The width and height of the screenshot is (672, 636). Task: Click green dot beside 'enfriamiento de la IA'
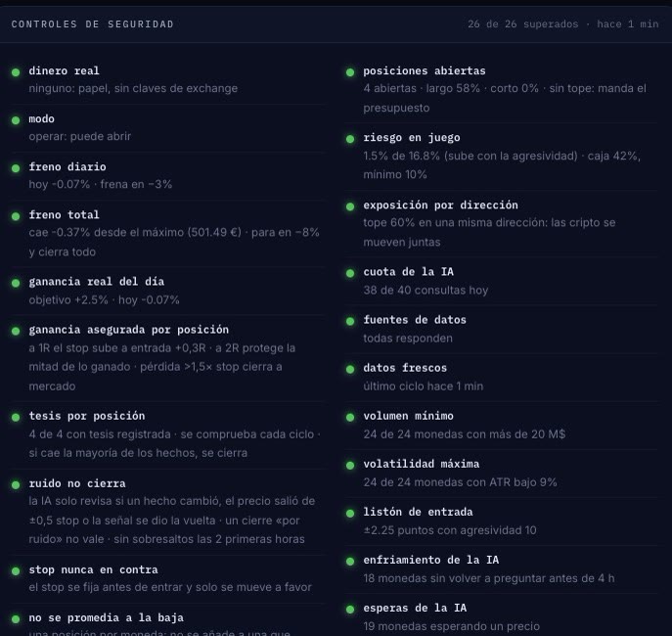(x=350, y=561)
